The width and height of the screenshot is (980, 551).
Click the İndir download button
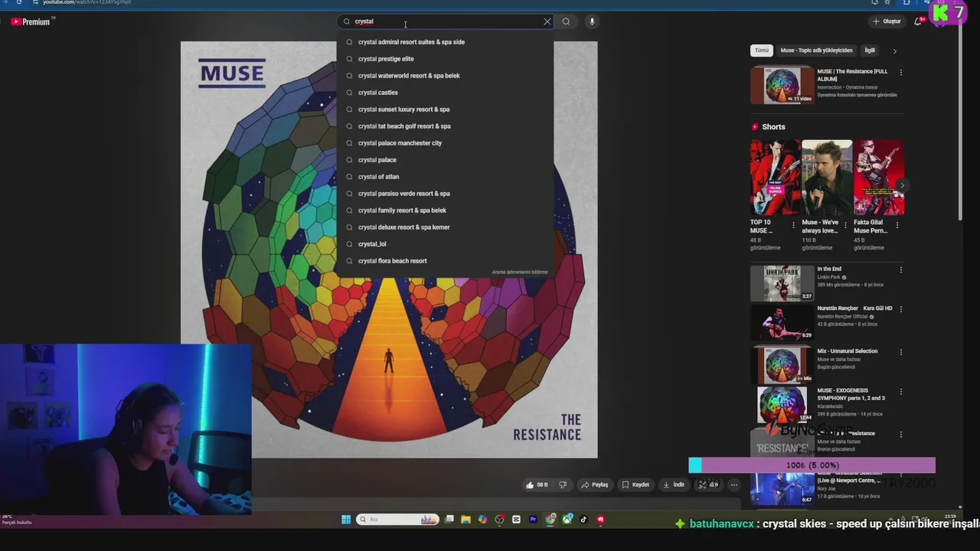point(674,484)
